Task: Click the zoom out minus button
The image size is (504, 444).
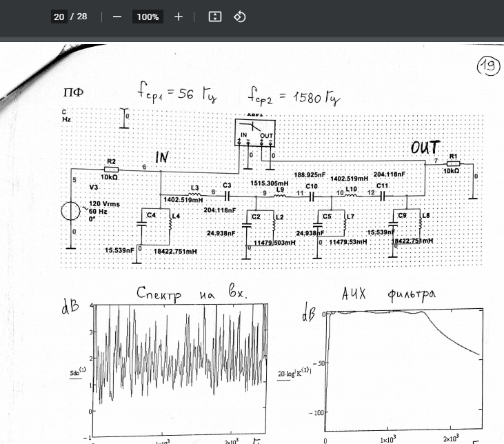Action: [x=117, y=17]
